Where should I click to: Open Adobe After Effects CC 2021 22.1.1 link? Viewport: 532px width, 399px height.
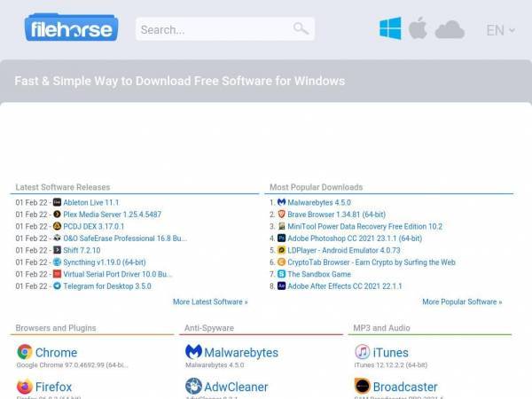coord(345,286)
